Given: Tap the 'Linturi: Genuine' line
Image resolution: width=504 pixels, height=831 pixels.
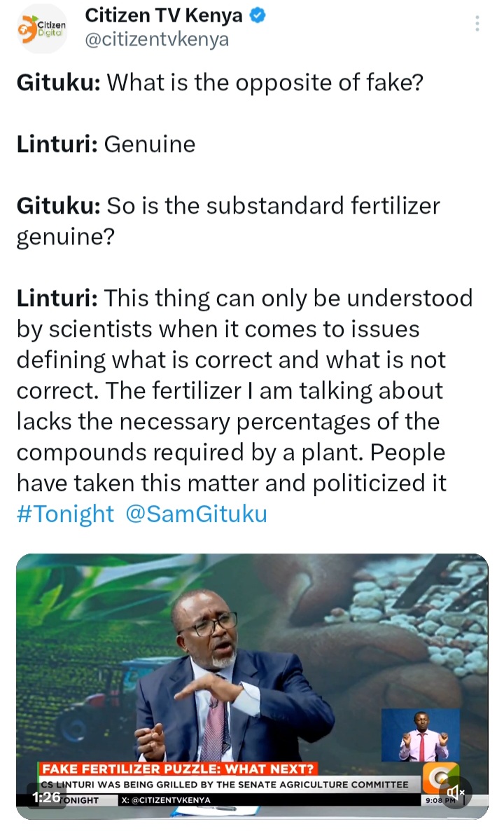Looking at the screenshot, I should click(106, 144).
